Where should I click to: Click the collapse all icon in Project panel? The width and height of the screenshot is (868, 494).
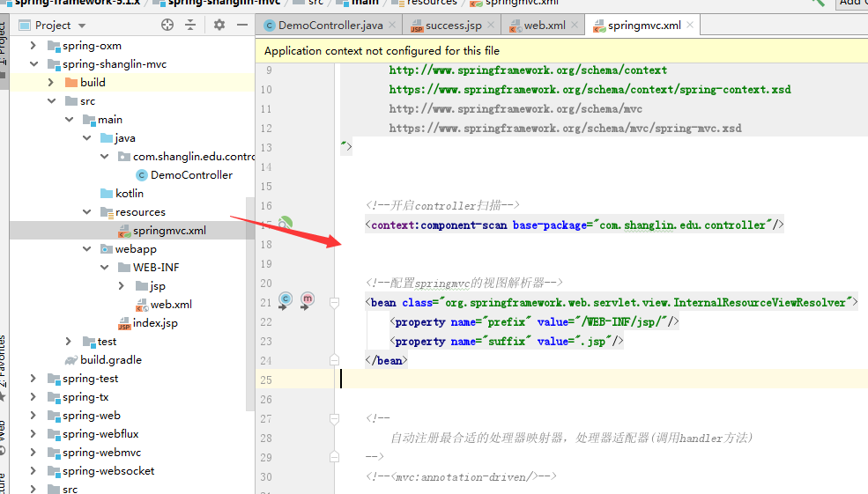[x=190, y=25]
